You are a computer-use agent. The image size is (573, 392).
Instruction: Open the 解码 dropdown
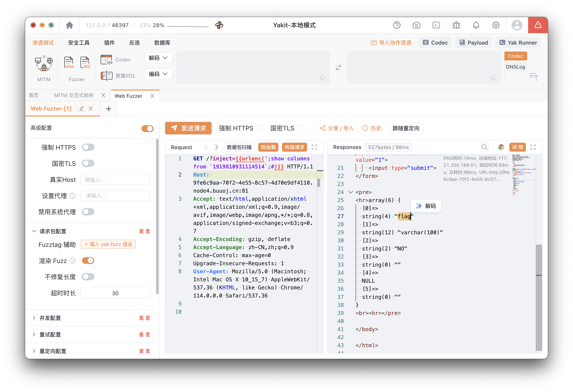click(x=158, y=58)
